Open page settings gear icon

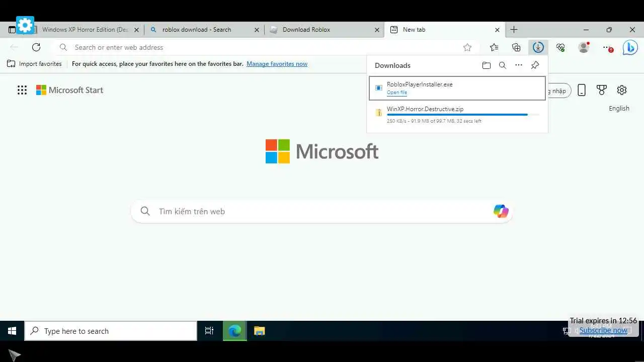tap(622, 90)
